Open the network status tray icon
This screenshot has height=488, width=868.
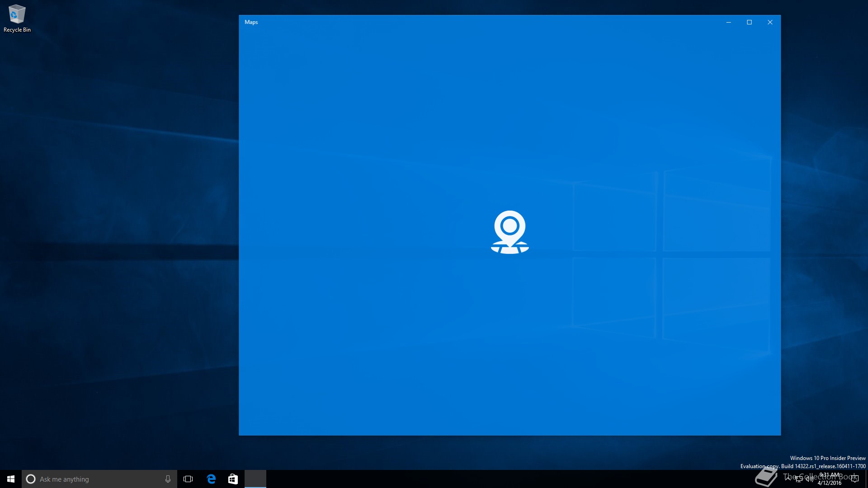click(799, 479)
